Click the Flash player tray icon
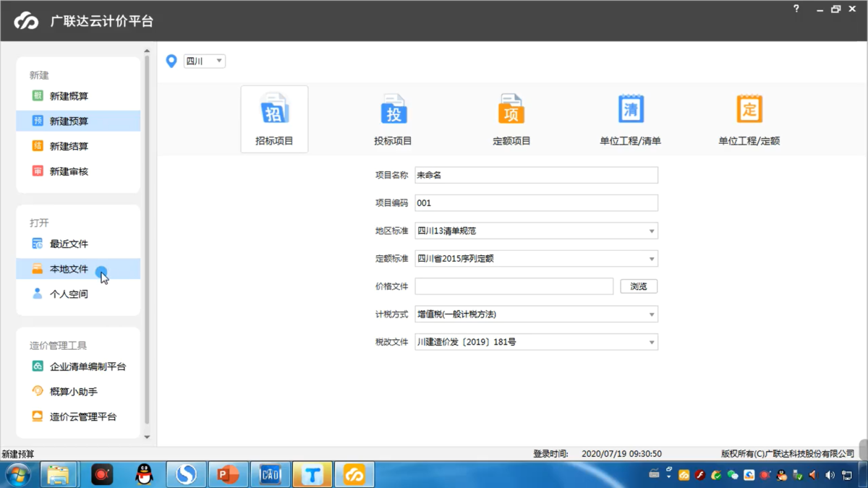Screen dimensions: 868x488 point(700,475)
